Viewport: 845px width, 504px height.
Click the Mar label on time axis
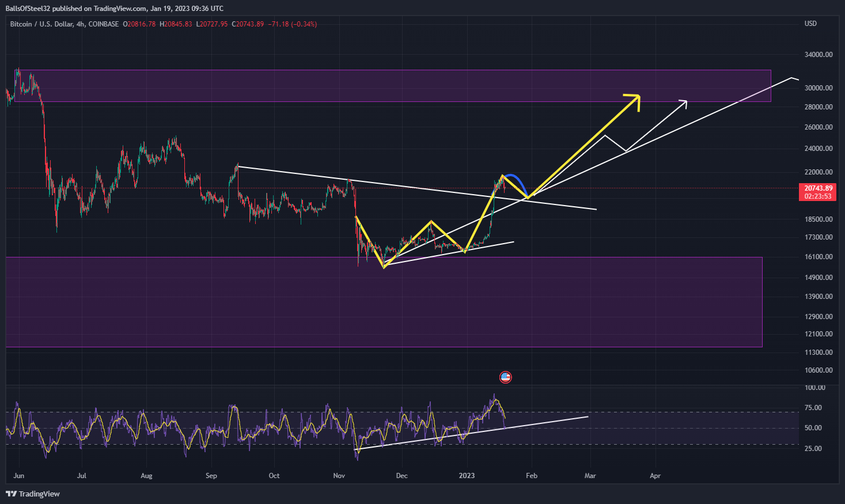pyautogui.click(x=590, y=476)
